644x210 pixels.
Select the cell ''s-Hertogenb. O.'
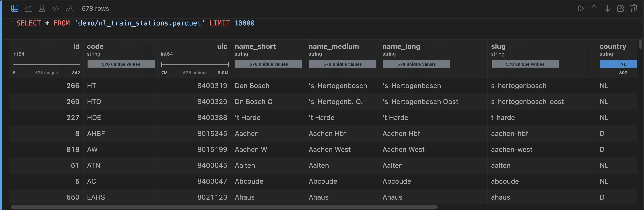coord(335,102)
